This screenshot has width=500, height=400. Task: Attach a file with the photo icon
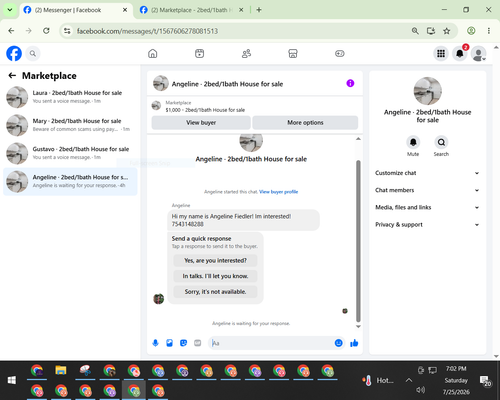(x=169, y=343)
